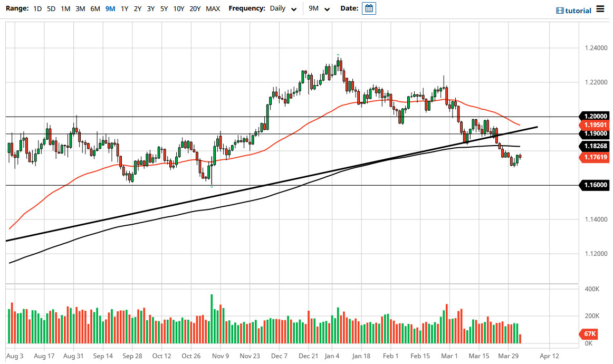Select the 9M range option
The width and height of the screenshot is (613, 364).
pyautogui.click(x=110, y=8)
